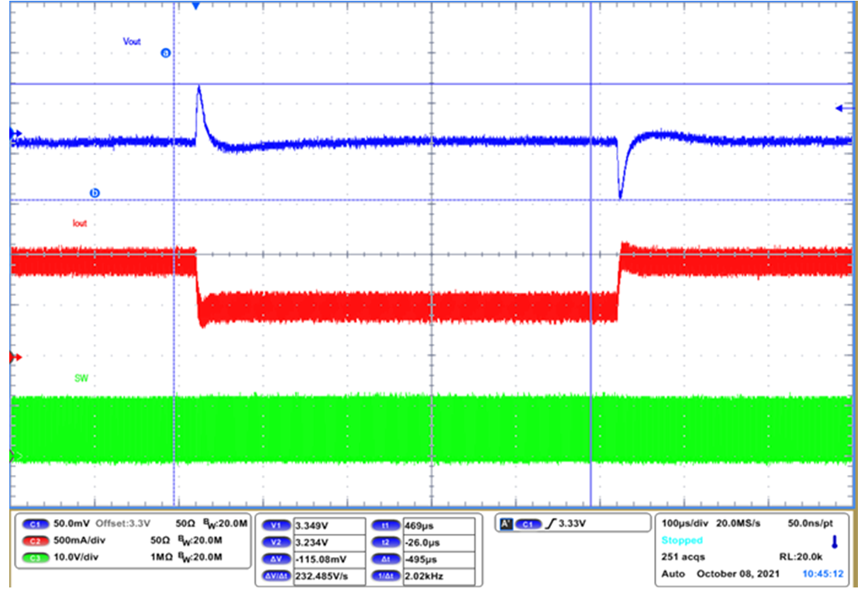Image resolution: width=868 pixels, height=589 pixels.
Task: Click the trigger level arrow on right edge
Action: pyautogui.click(x=839, y=108)
